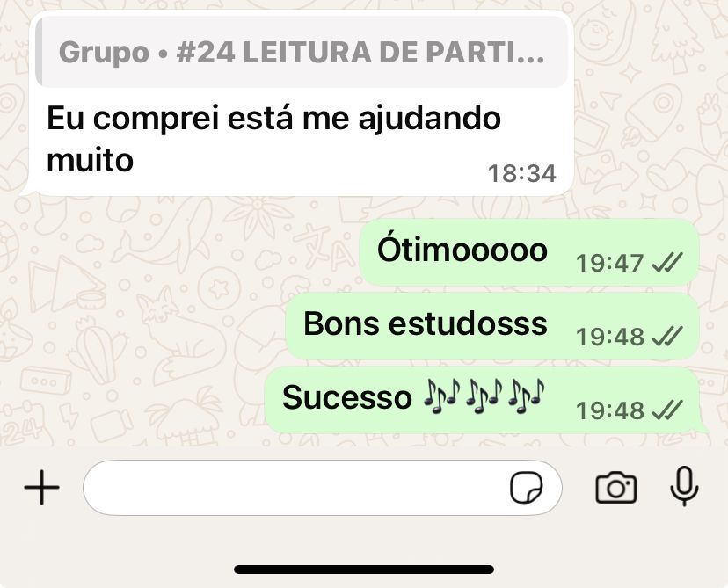728x588 pixels.
Task: Click the message text input field
Action: point(323,488)
